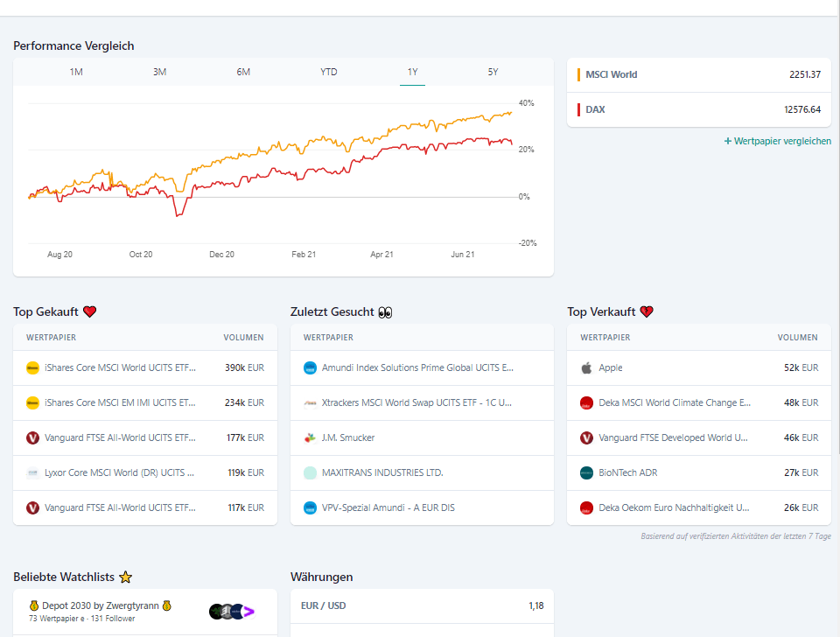The height and width of the screenshot is (637, 840).
Task: Click the heart icon next to Top Gekauft
Action: click(x=90, y=311)
